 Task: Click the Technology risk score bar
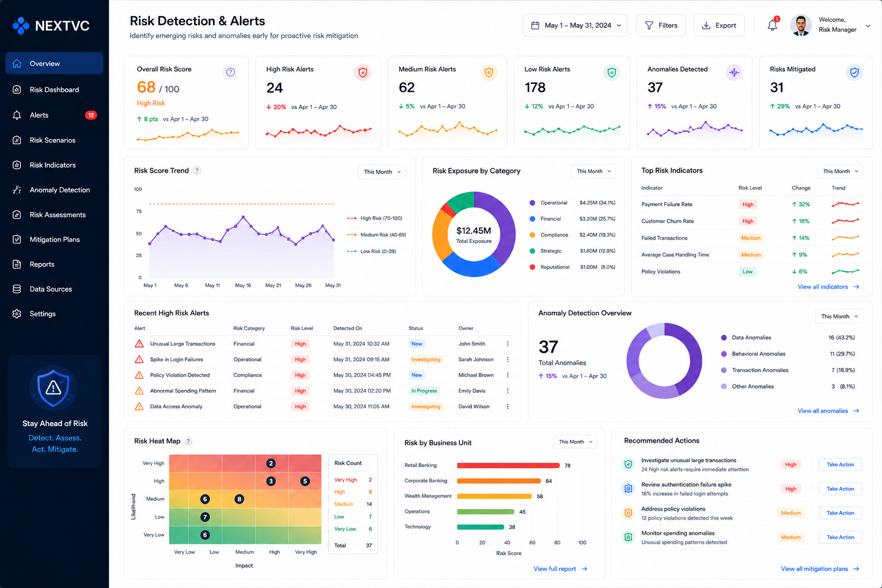click(x=481, y=527)
